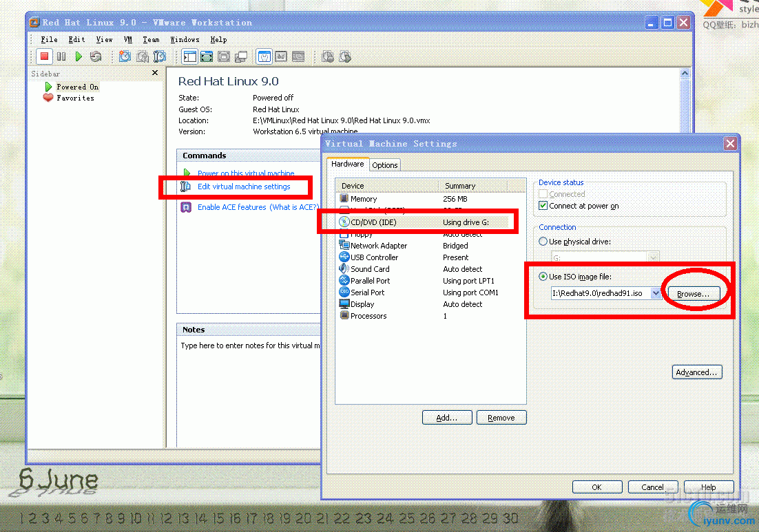
Task: Click the USB Controller device icon
Action: tap(344, 257)
